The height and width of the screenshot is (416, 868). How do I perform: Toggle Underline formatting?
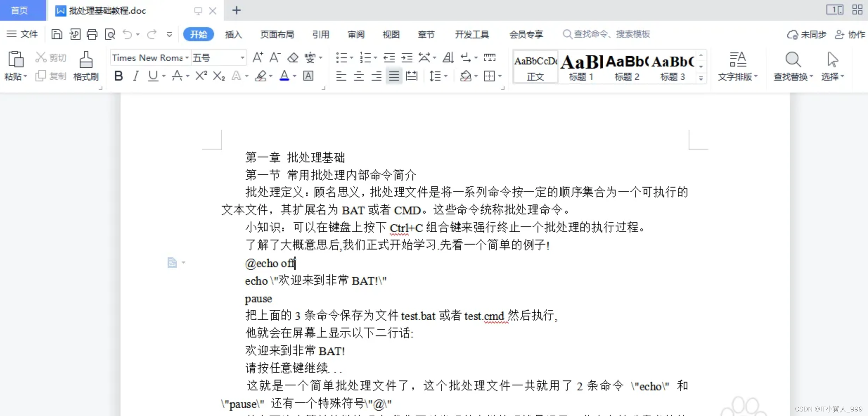coord(153,76)
